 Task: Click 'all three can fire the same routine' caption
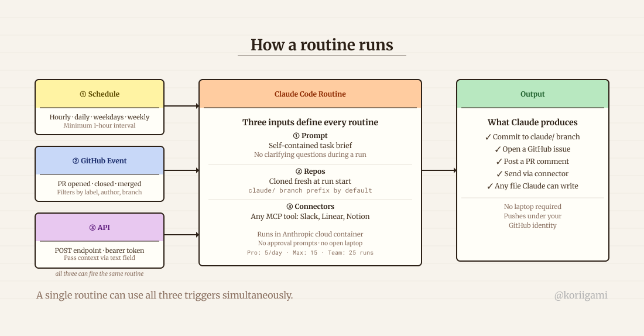point(100,273)
